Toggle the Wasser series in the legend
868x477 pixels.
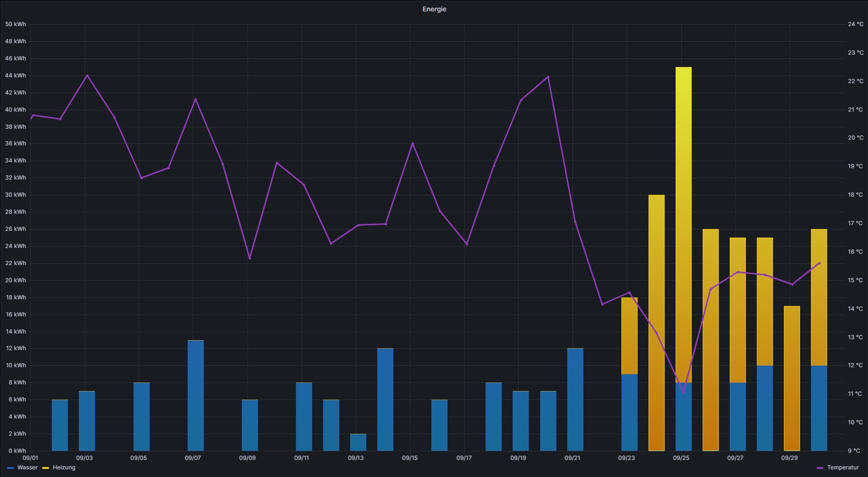(27, 467)
